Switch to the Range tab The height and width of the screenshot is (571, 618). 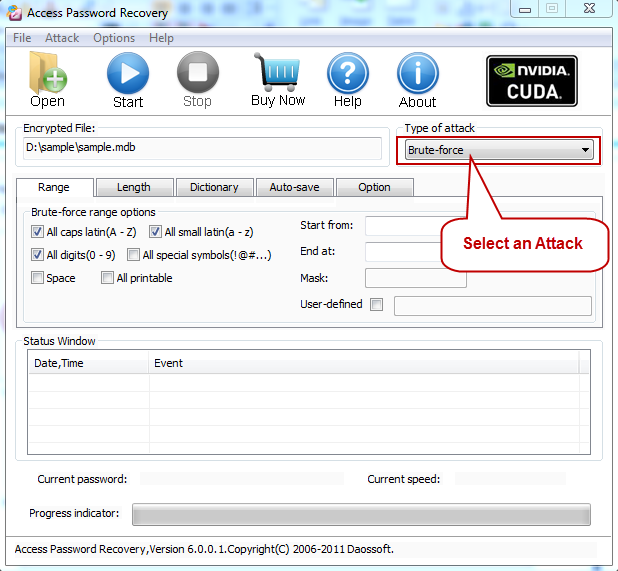pyautogui.click(x=54, y=187)
